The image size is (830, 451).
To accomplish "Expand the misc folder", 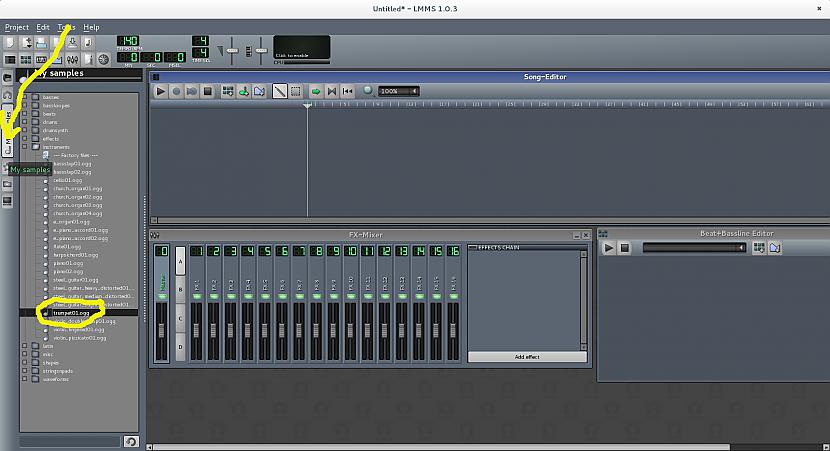I will pos(24,354).
